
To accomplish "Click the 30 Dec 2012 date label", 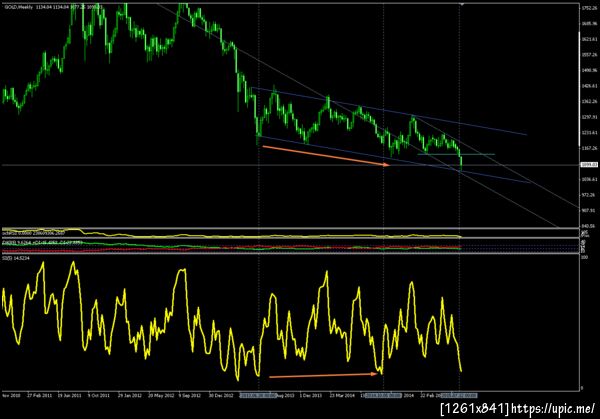I will pos(221,395).
